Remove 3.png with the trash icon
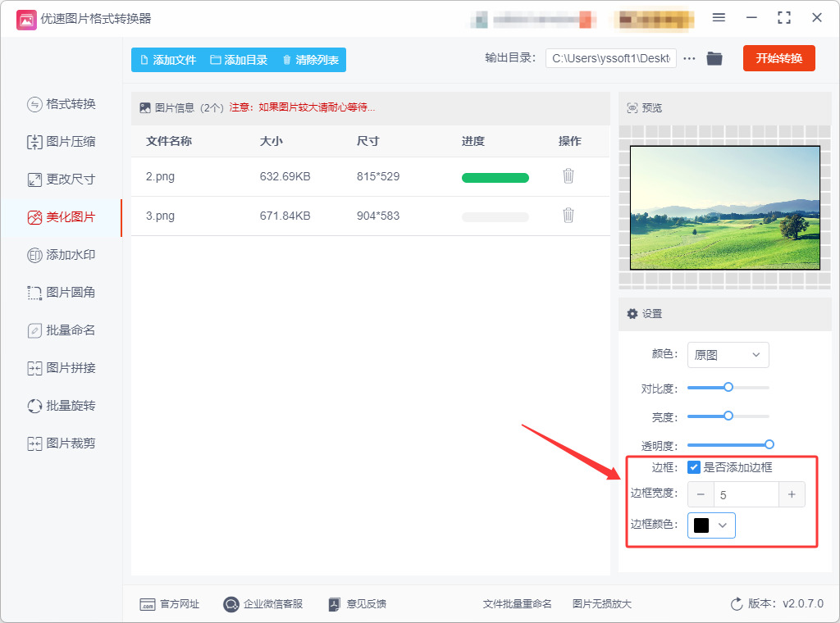The width and height of the screenshot is (840, 623). point(568,215)
